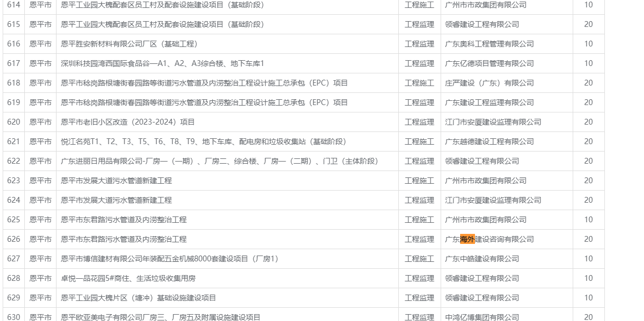Click company 中鸿亿博集团有限公司

[x=482, y=317]
